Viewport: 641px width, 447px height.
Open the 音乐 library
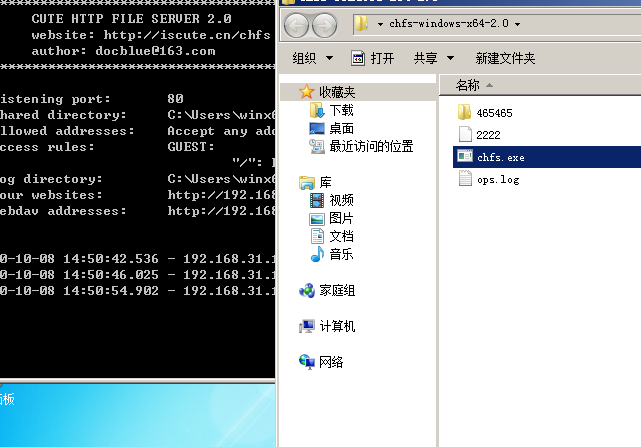(x=341, y=254)
